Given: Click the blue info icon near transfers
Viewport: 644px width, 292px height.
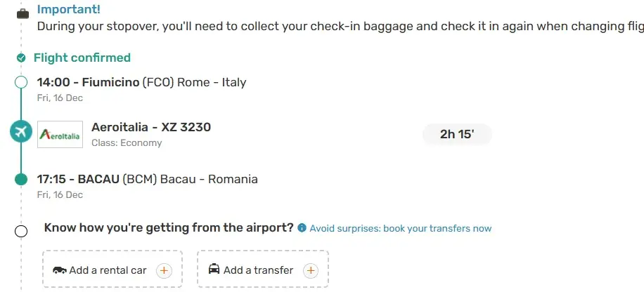Looking at the screenshot, I should point(302,228).
